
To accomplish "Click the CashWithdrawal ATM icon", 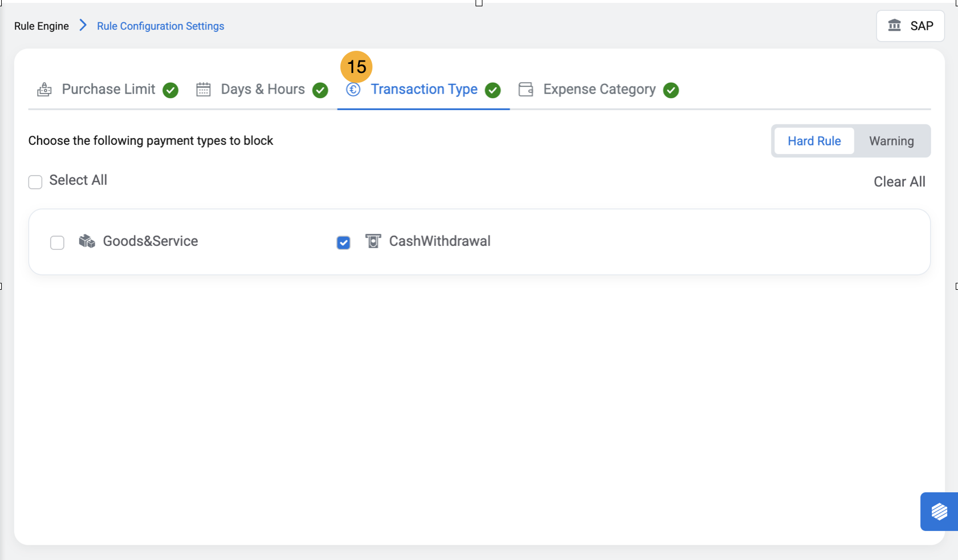I will [x=373, y=241].
